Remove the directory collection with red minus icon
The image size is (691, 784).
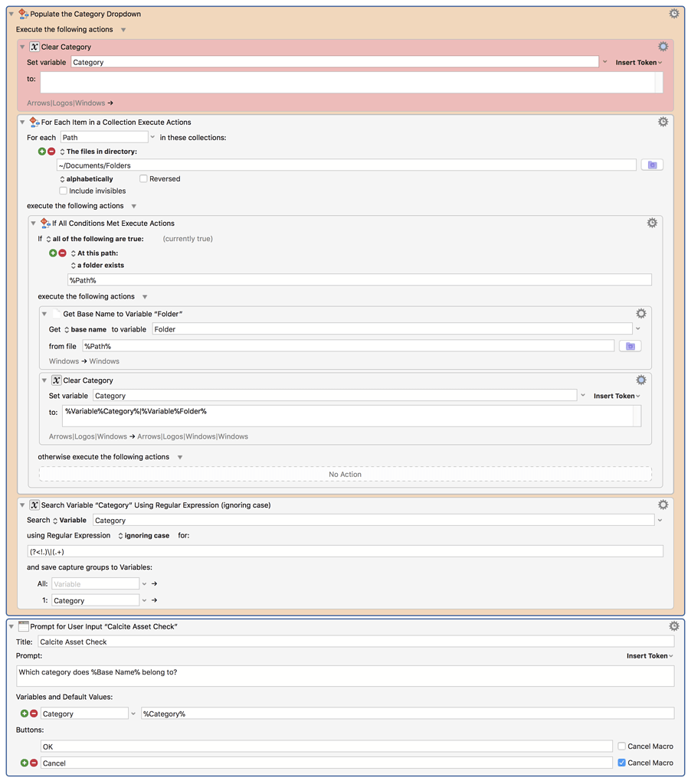point(52,151)
